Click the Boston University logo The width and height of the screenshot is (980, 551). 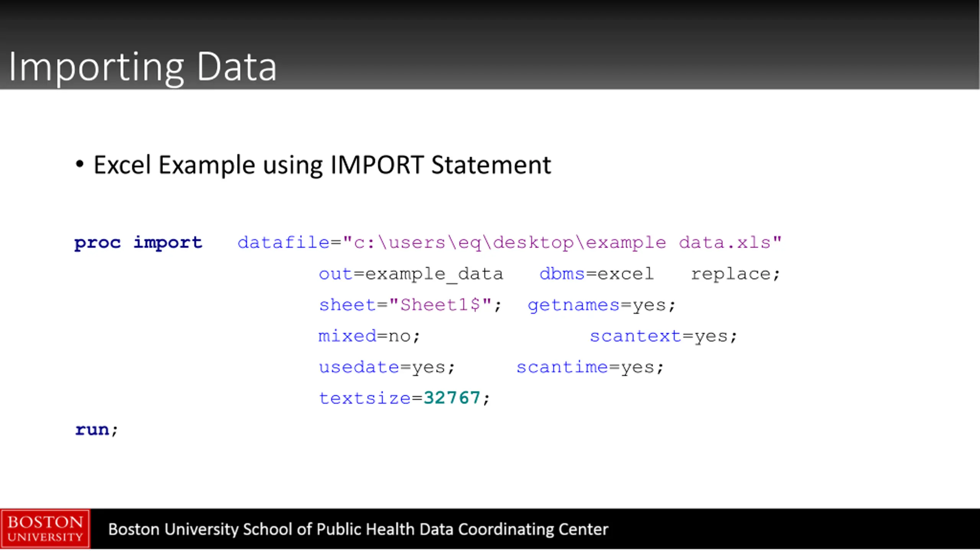point(45,529)
